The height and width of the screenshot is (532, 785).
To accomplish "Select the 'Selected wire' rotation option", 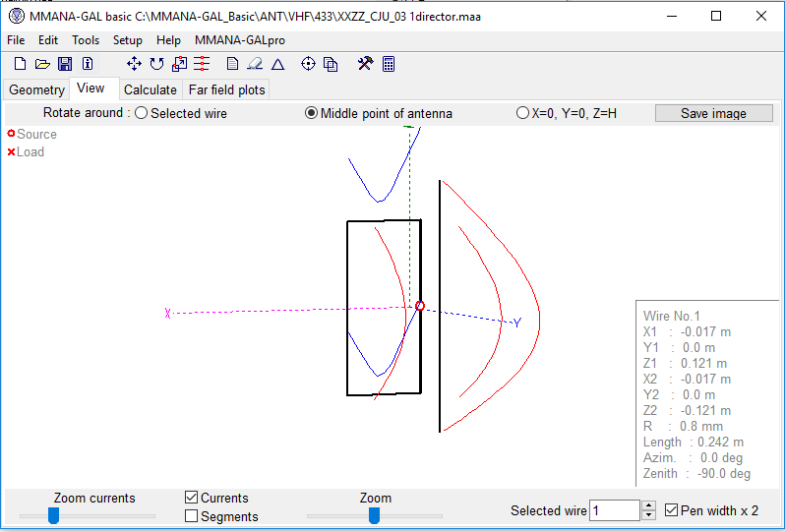I will pyautogui.click(x=142, y=113).
